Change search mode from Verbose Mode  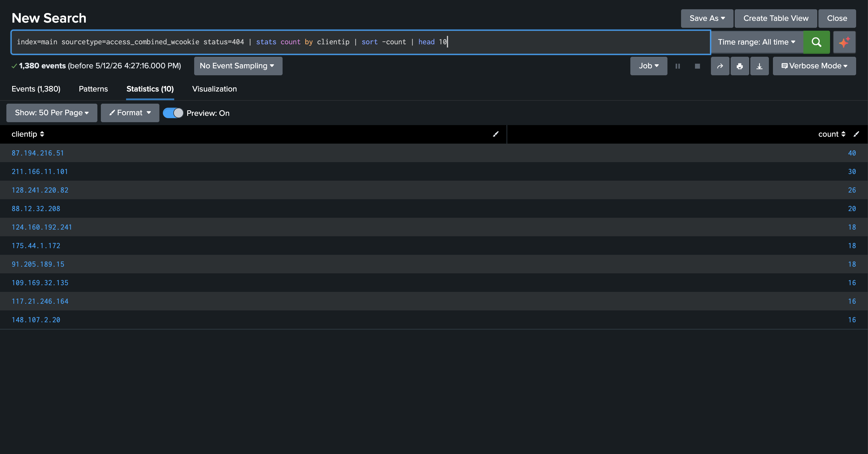[x=814, y=66]
